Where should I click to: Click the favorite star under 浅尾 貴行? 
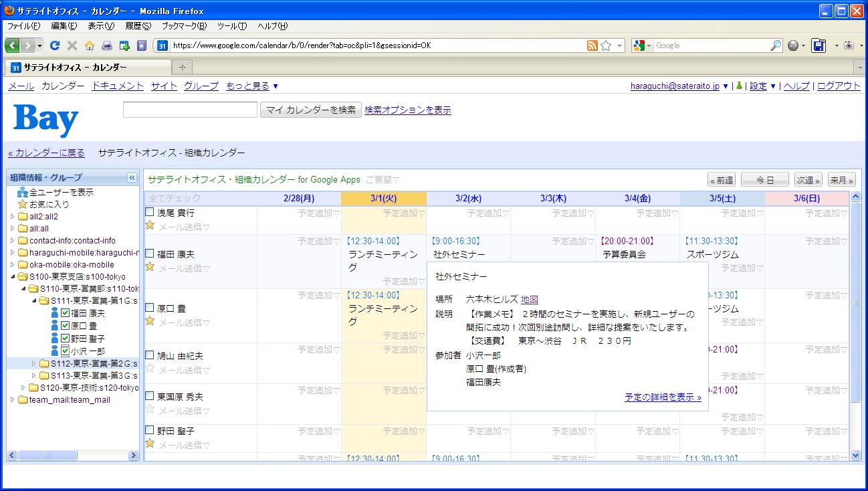click(150, 225)
